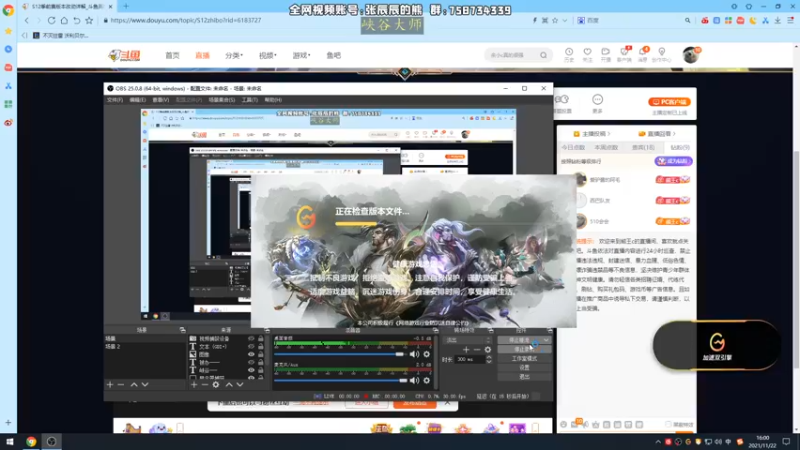800x450 pixels.
Task: Expand 主播投稿 link chevron
Action: (609, 134)
